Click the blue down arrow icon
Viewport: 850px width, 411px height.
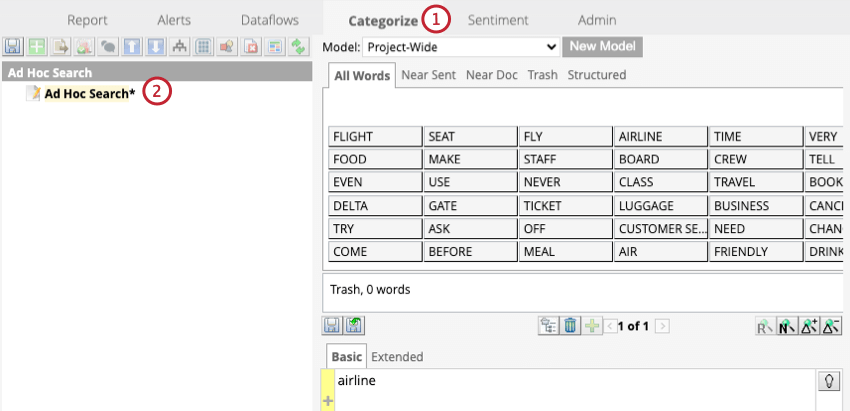(154, 46)
